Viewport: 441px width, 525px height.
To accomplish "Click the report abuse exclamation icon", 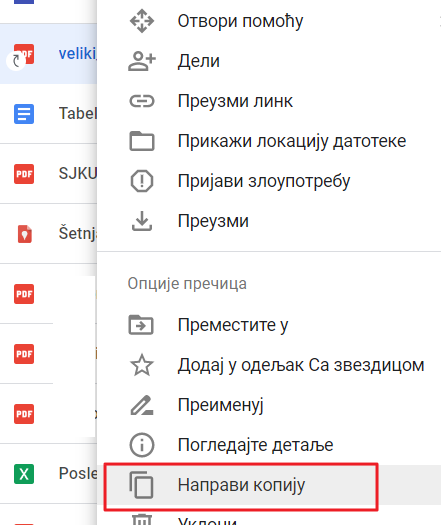I will (142, 181).
